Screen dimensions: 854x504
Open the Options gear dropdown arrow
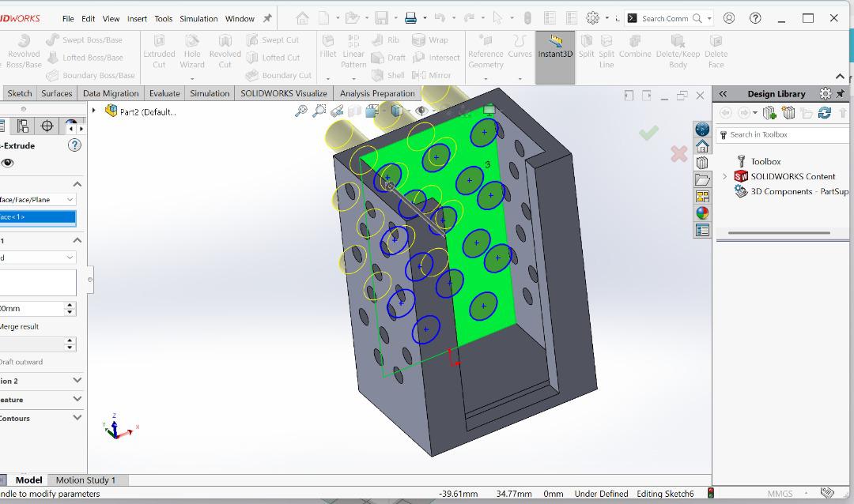(x=606, y=18)
